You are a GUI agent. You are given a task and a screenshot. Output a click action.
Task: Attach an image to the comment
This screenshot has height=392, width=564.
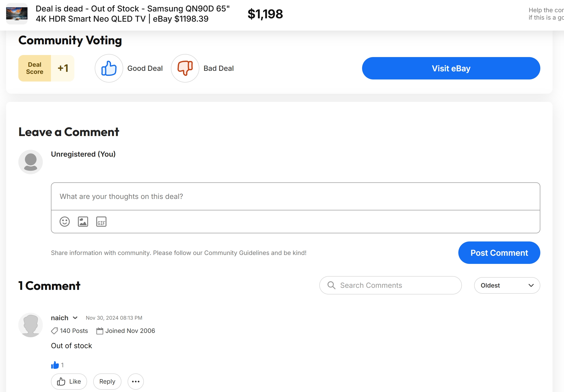coord(83,222)
